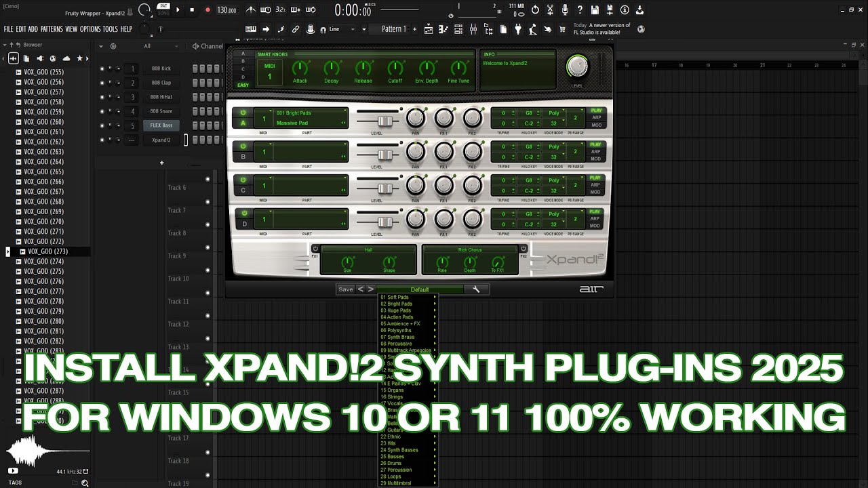Viewport: 868px width, 488px height.
Task: Select the star favorites icon in Browser
Action: pyautogui.click(x=80, y=58)
